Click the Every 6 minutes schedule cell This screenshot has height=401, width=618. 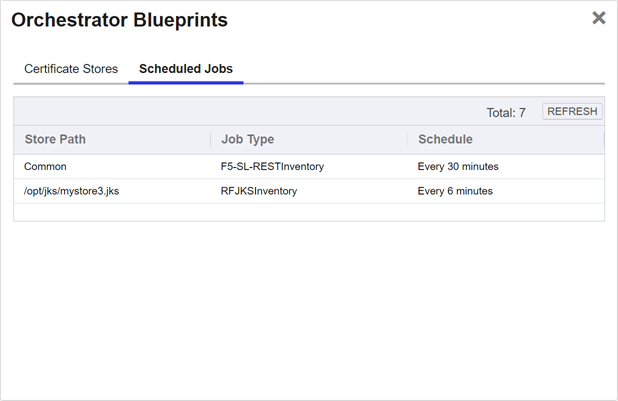click(x=455, y=191)
